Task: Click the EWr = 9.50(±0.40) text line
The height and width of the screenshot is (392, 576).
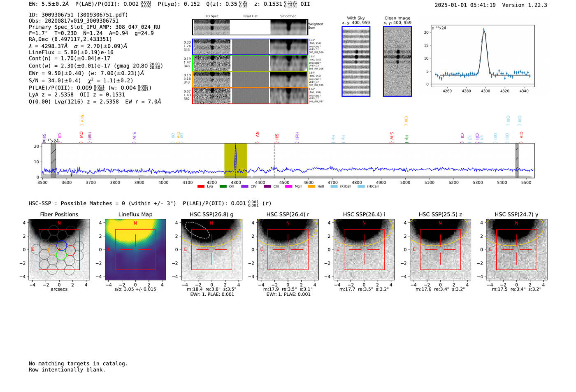Action: 86,73
